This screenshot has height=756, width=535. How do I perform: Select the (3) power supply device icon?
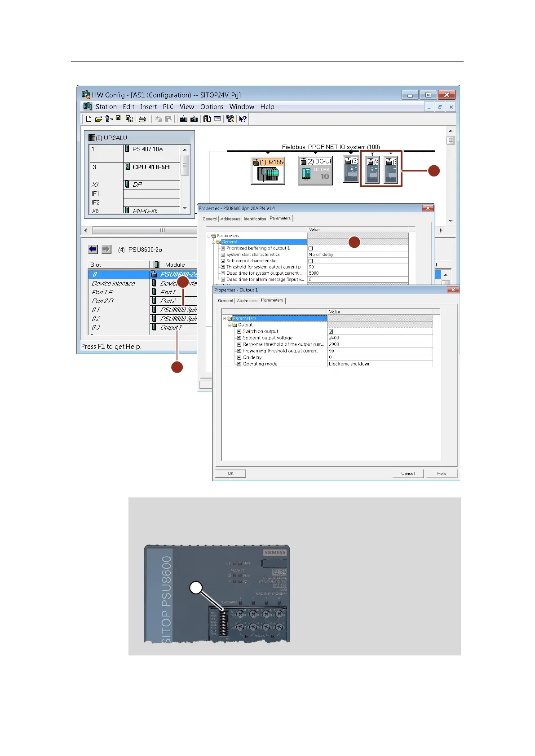point(351,170)
